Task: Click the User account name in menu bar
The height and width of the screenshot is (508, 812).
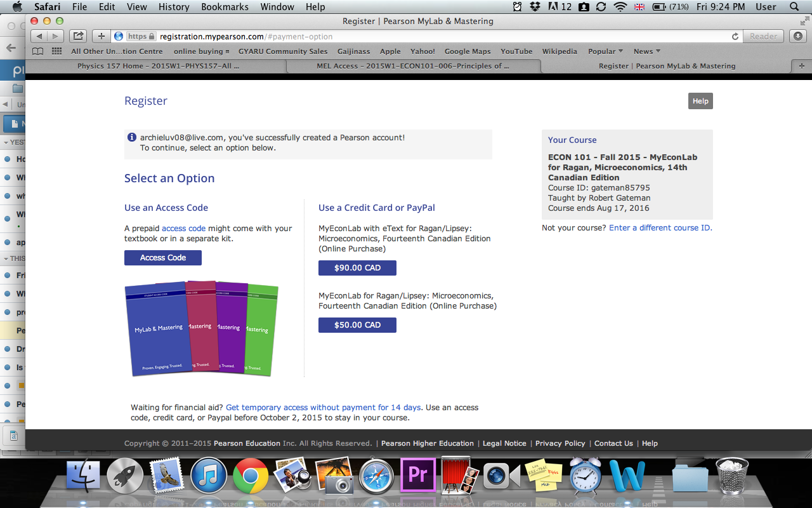Action: click(766, 7)
